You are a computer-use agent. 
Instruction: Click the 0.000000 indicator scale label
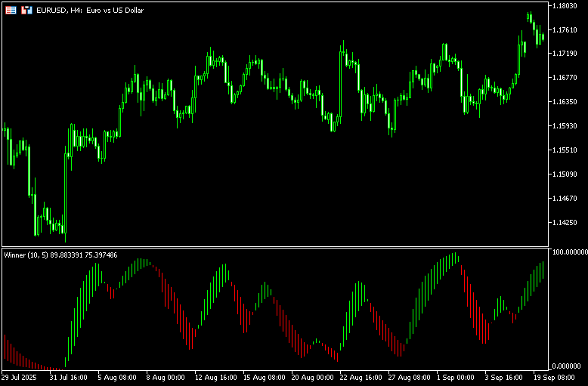(569, 366)
